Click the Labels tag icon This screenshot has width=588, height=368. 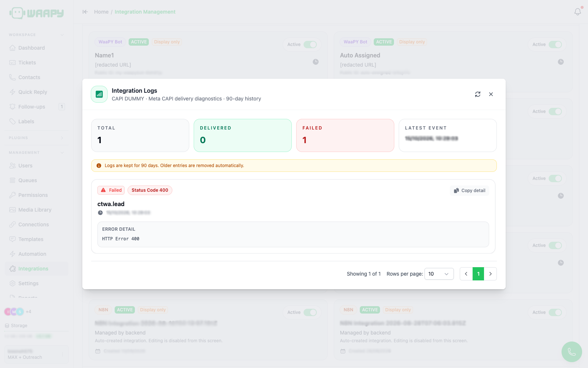(12, 121)
